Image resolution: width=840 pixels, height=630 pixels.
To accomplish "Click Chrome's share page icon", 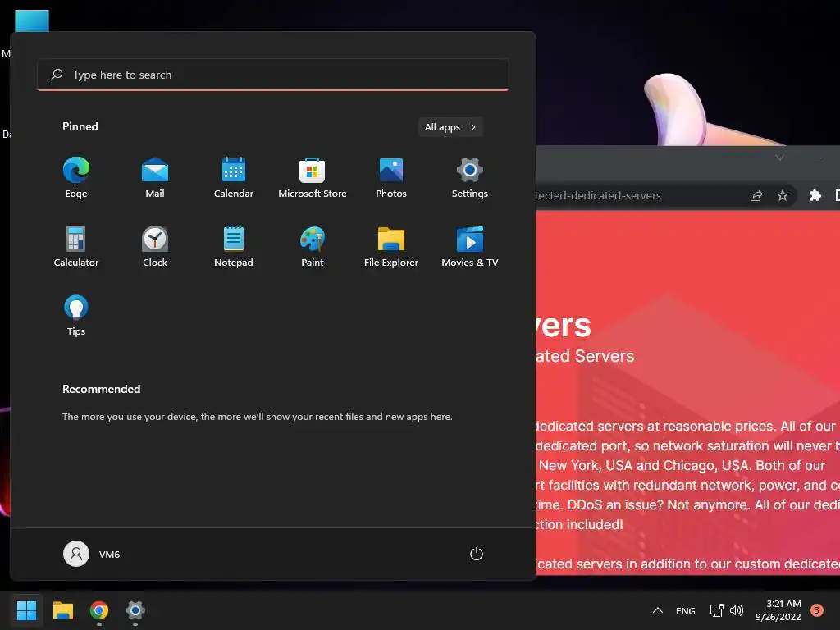I will coord(756,195).
